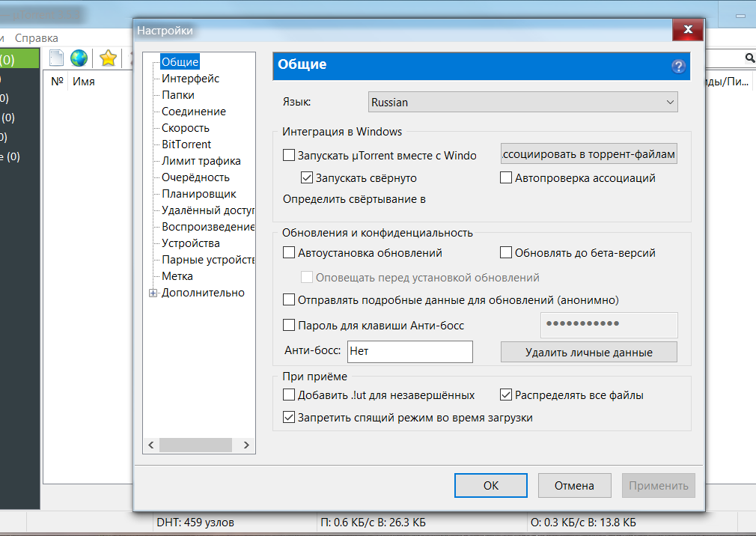Click the '№' column header in main window

57,82
